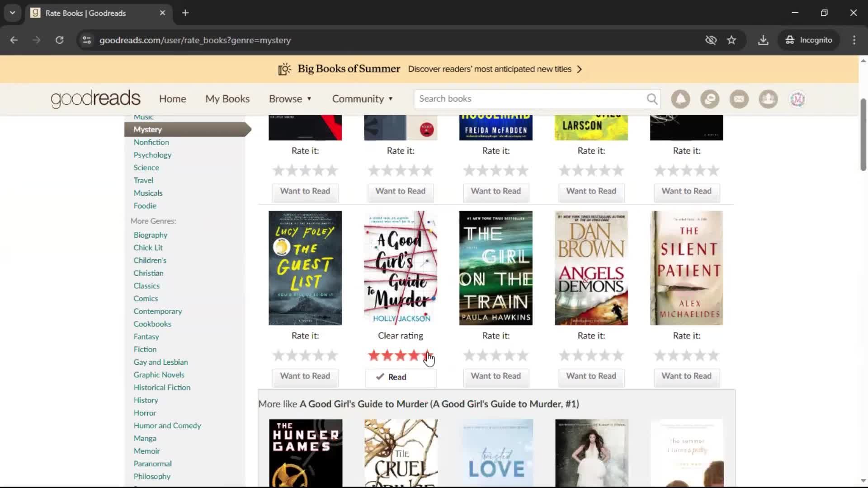Open The Hunger Games recommended cover
This screenshot has height=488, width=868.
[x=306, y=453]
